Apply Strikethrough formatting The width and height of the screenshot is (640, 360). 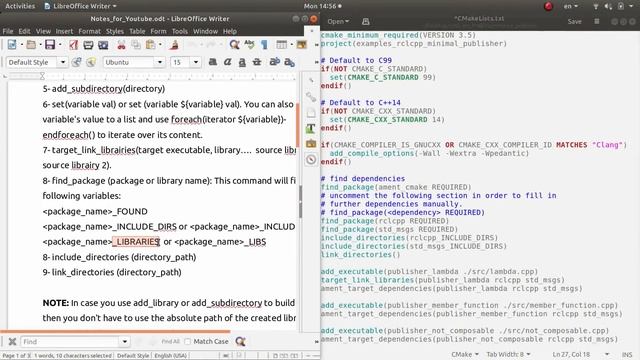tap(257, 62)
